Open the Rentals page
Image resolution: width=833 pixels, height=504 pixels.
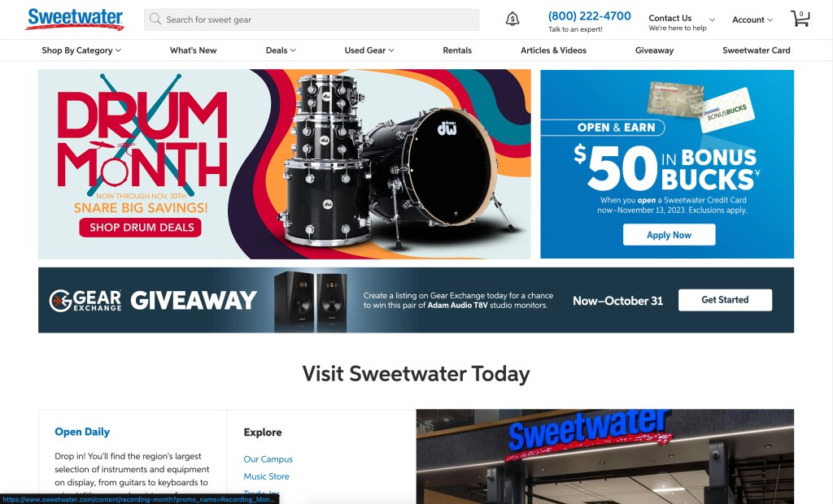pyautogui.click(x=457, y=50)
